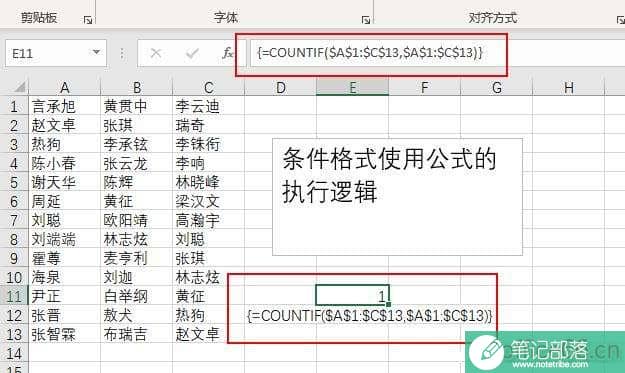Viewport: 625px width, 373px height.
Task: Click cell containing 林晓峰
Action: point(208,182)
